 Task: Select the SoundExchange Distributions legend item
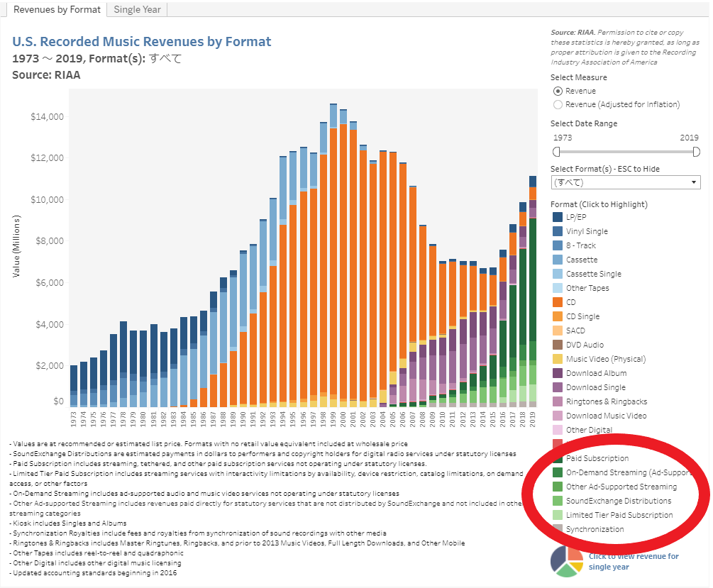(x=619, y=501)
